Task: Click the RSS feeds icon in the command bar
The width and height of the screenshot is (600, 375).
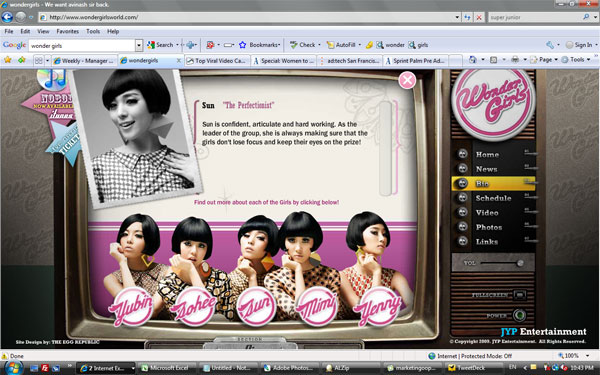Action: coord(494,60)
